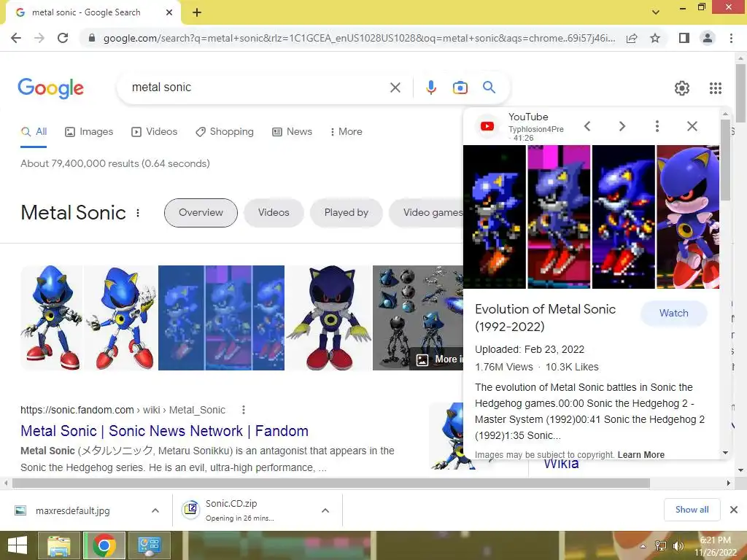747x560 pixels.
Task: Open File Explorer from the taskbar
Action: coord(58,545)
